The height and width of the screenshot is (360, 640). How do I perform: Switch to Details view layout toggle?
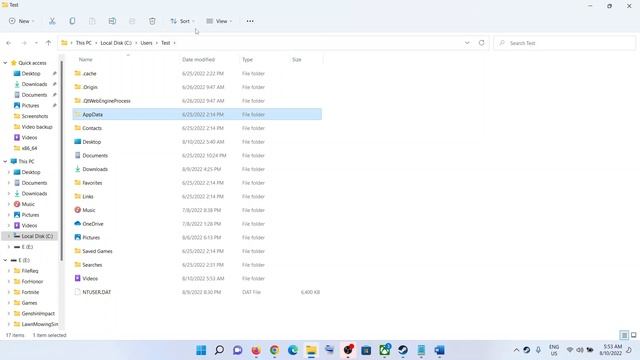pyautogui.click(x=624, y=335)
